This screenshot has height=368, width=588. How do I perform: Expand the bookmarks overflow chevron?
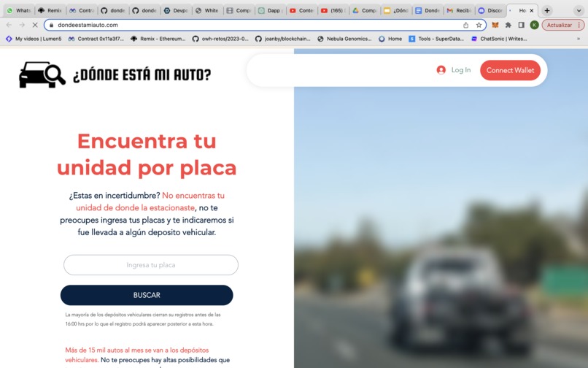[579, 39]
